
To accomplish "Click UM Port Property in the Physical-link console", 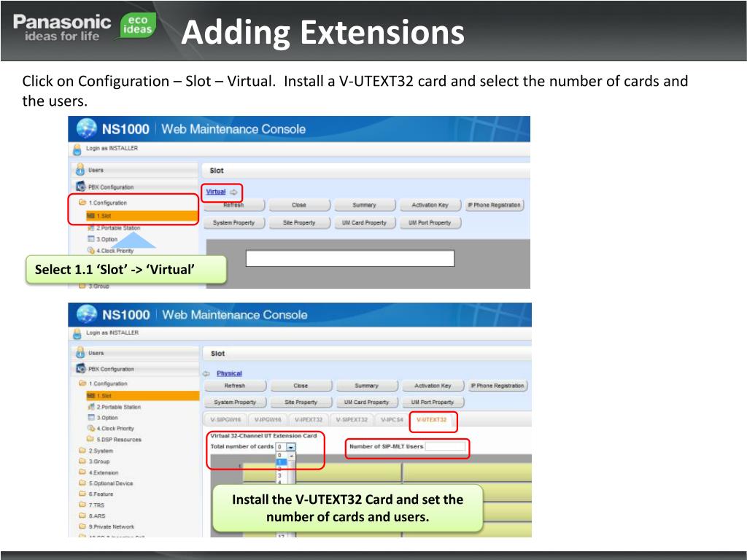I will click(433, 402).
